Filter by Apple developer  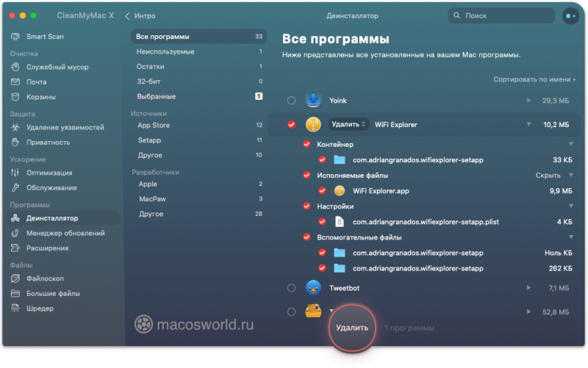click(198, 184)
